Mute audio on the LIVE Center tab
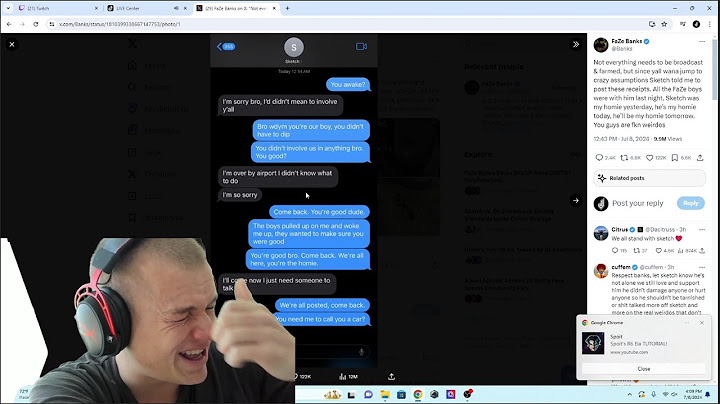This screenshot has height=404, width=720. 176,8
